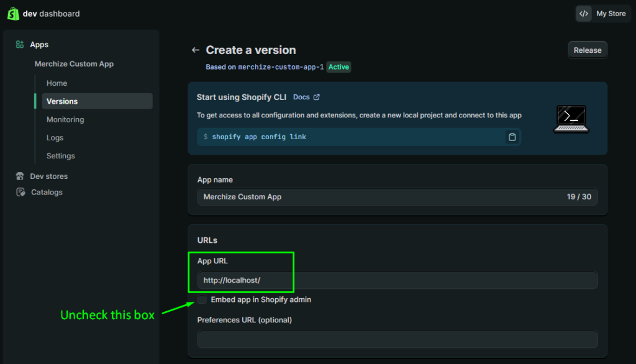This screenshot has width=636, height=364.
Task: Click the laptop terminal illustration
Action: [571, 119]
